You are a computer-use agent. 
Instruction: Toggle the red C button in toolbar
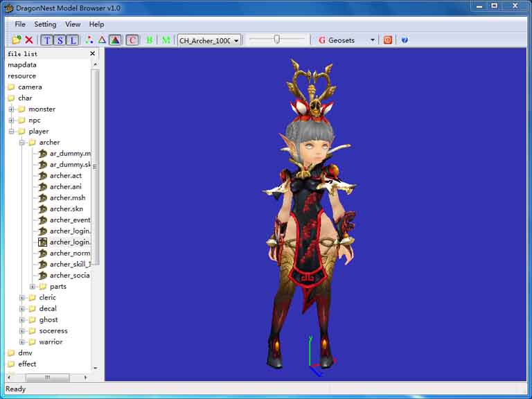(132, 40)
